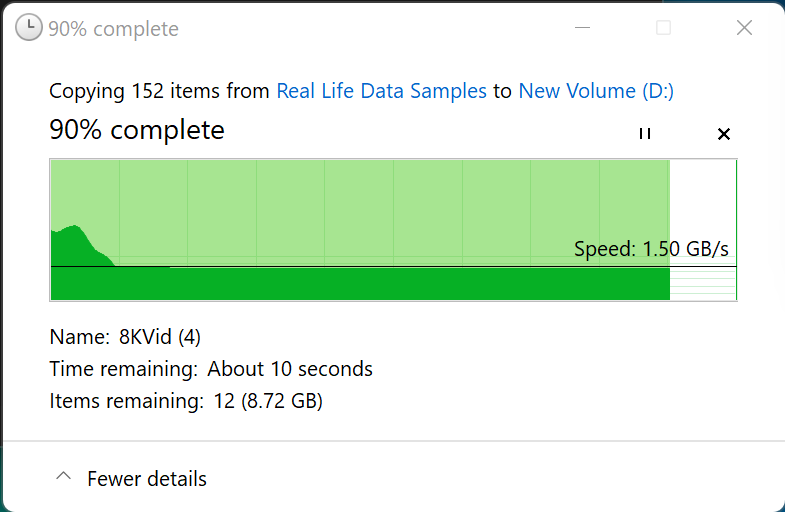Click the title bar 90% complete text
This screenshot has height=512, width=785.
coord(113,29)
